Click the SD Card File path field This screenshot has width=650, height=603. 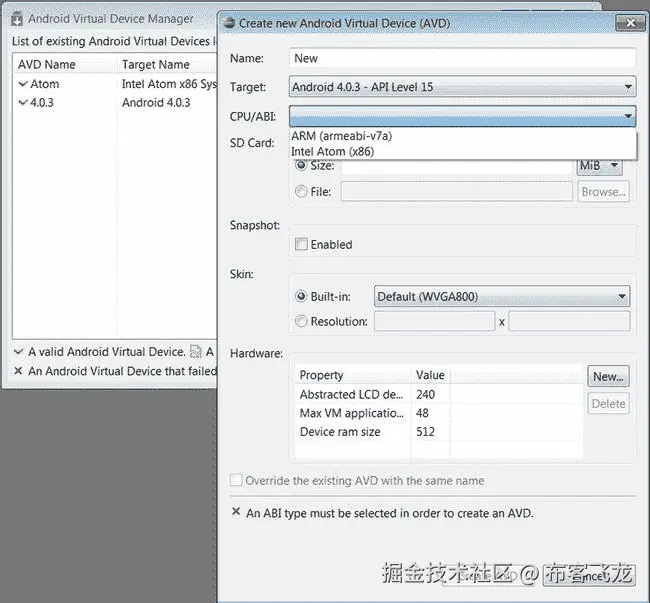pyautogui.click(x=457, y=191)
